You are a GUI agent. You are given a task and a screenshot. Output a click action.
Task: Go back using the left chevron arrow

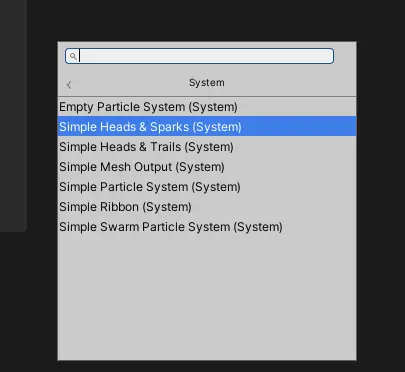tap(69, 85)
